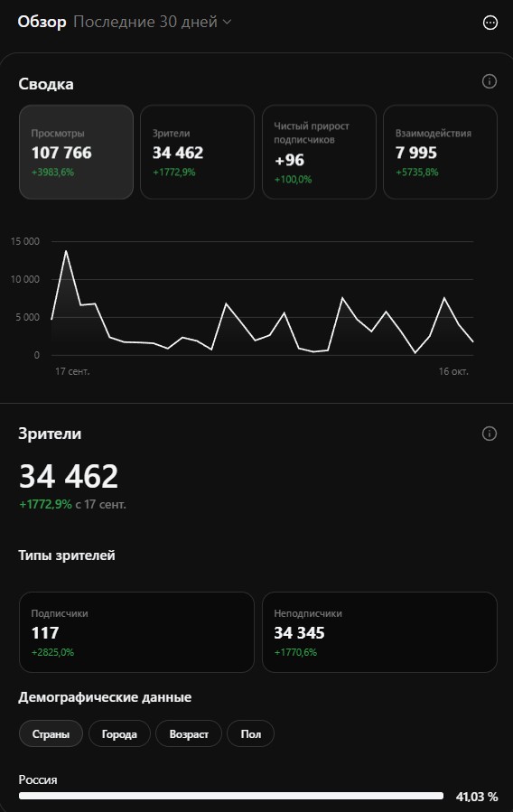This screenshot has width=513, height=812.
Task: Select the Просмотры summary card
Action: pyautogui.click(x=76, y=153)
